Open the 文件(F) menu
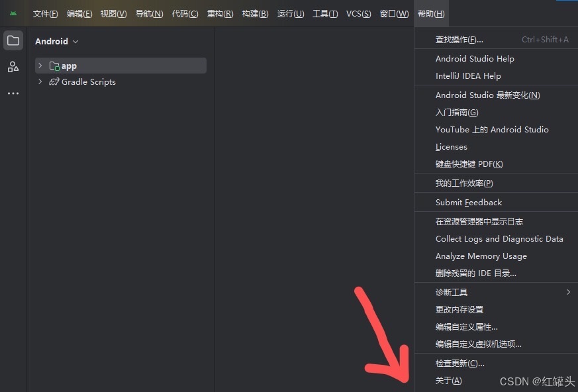 click(x=45, y=14)
